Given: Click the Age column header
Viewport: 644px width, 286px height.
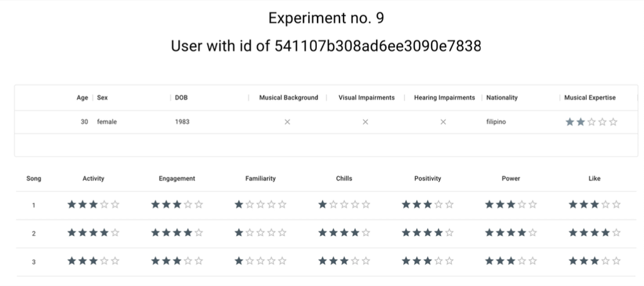Looking at the screenshot, I should 82,98.
